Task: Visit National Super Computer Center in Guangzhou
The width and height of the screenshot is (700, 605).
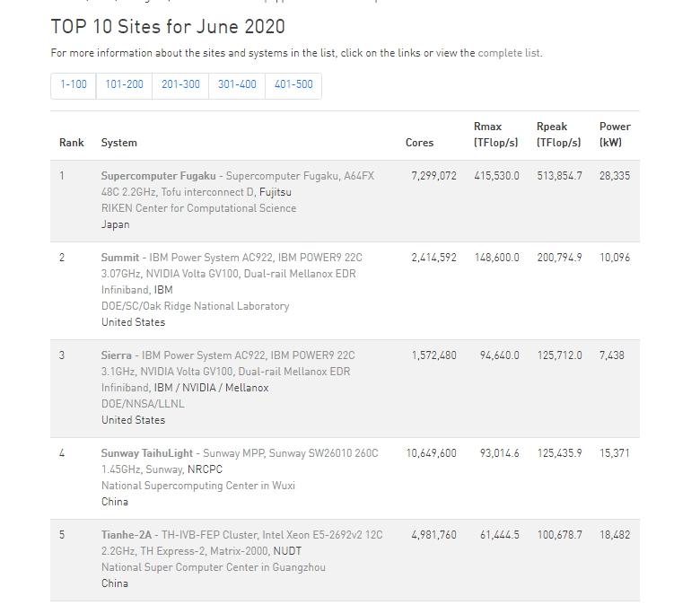Action: 213,567
